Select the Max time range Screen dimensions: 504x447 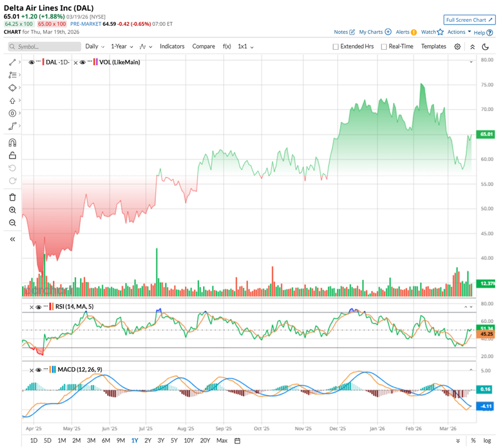(222, 440)
